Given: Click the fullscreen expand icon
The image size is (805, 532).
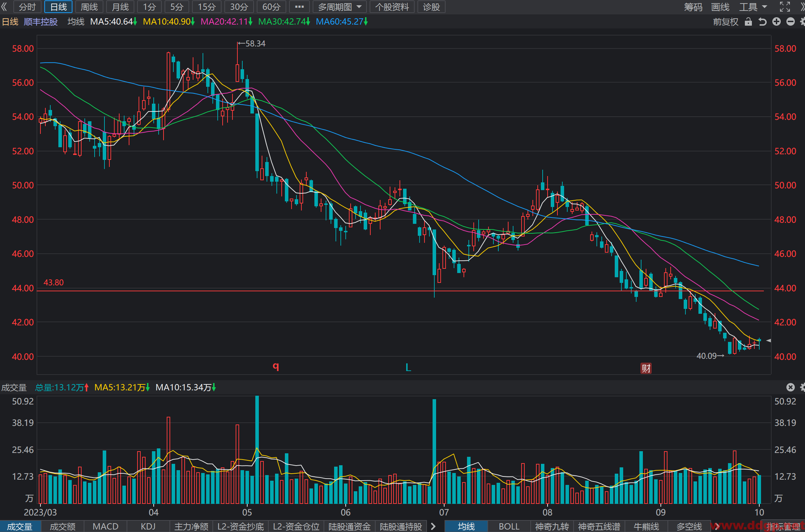Looking at the screenshot, I should pos(785,7).
